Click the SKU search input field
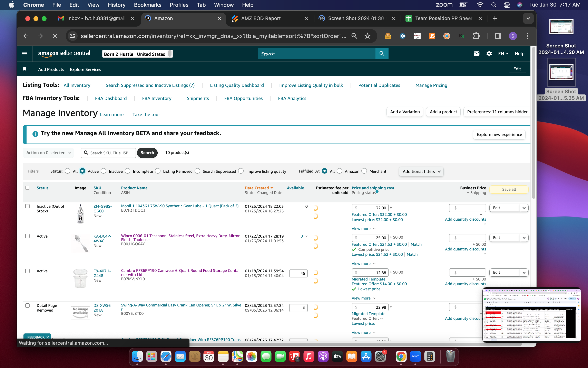The height and width of the screenshot is (368, 588). tap(108, 153)
